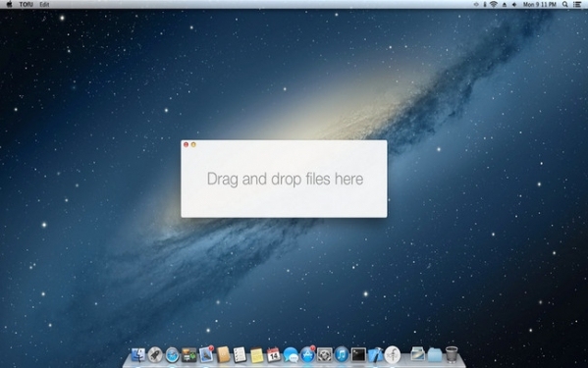
Task: Open the blue folder stack in dock
Action: pyautogui.click(x=435, y=355)
